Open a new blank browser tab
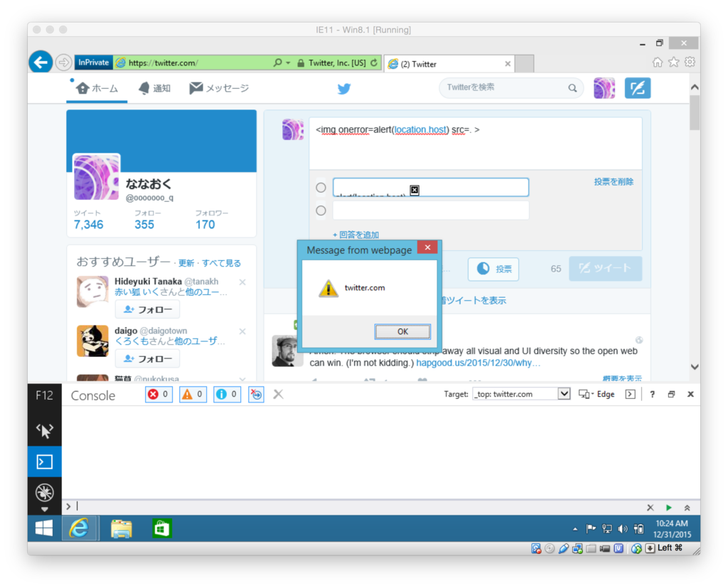This screenshot has width=728, height=588. [x=524, y=64]
